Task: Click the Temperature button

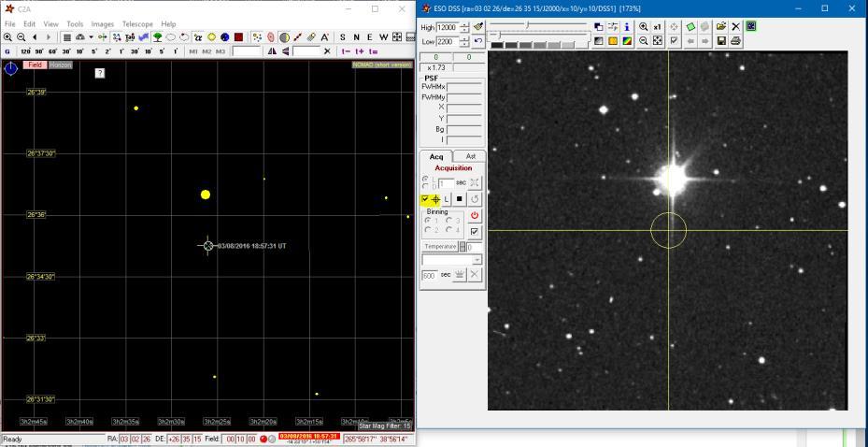Action: [x=441, y=247]
